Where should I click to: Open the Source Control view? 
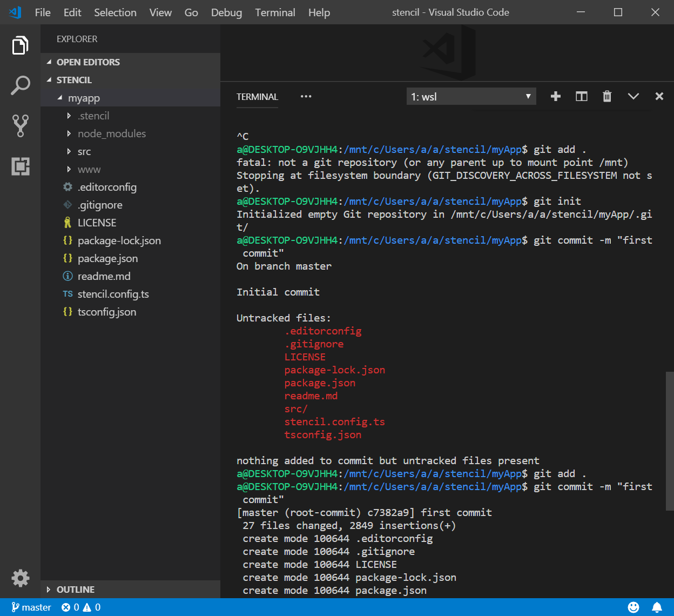(x=20, y=125)
